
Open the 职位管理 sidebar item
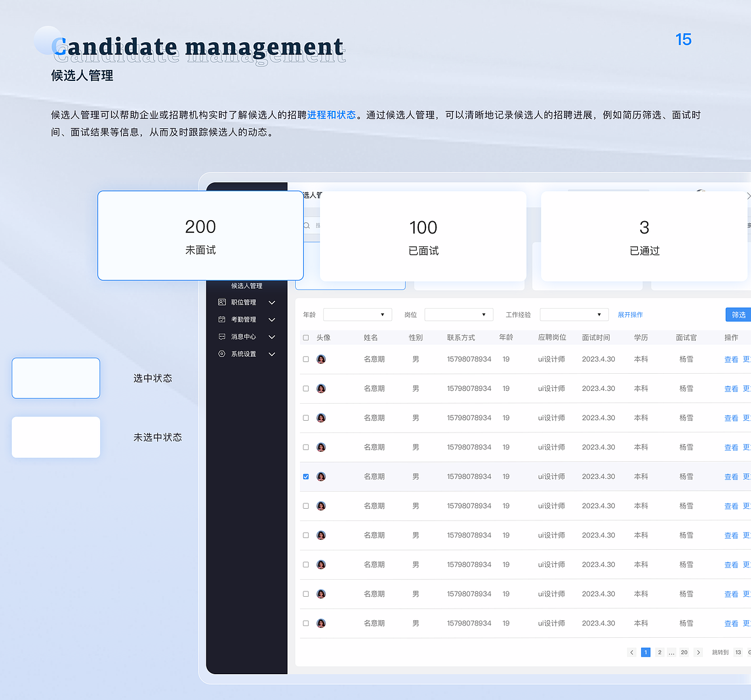pyautogui.click(x=243, y=302)
